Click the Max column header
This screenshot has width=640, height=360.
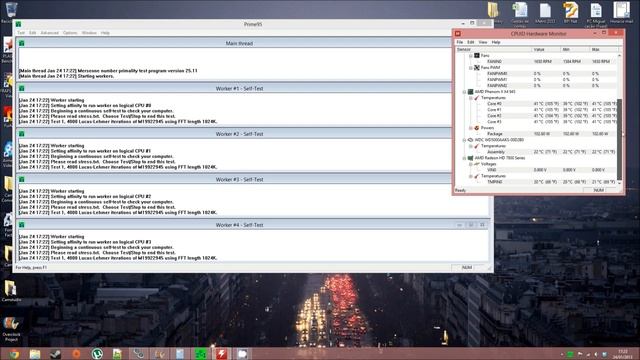(604, 49)
